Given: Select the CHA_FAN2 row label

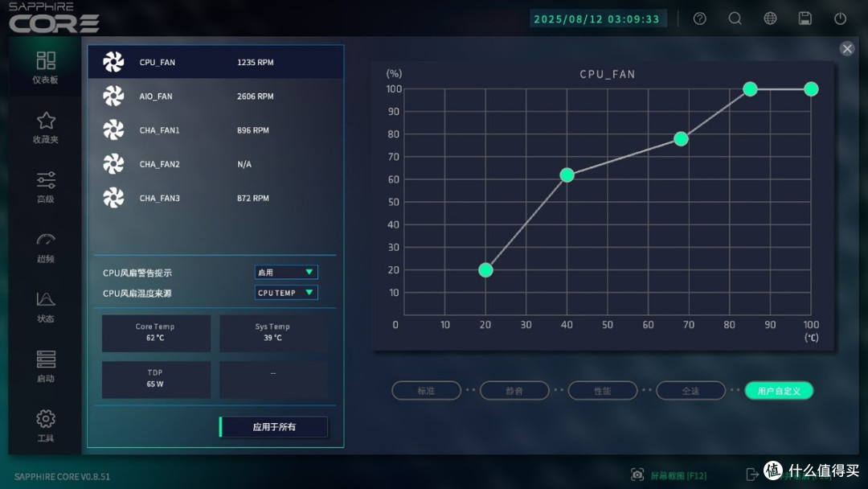Looking at the screenshot, I should [159, 165].
